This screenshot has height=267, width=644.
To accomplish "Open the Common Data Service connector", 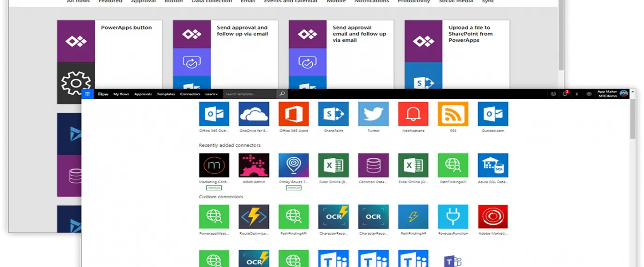I will (373, 165).
